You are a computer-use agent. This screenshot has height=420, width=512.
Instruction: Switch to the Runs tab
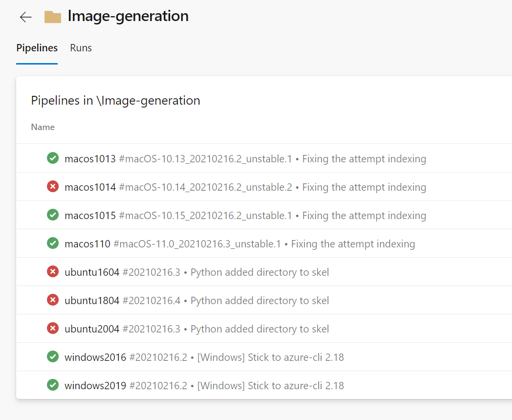pyautogui.click(x=81, y=48)
